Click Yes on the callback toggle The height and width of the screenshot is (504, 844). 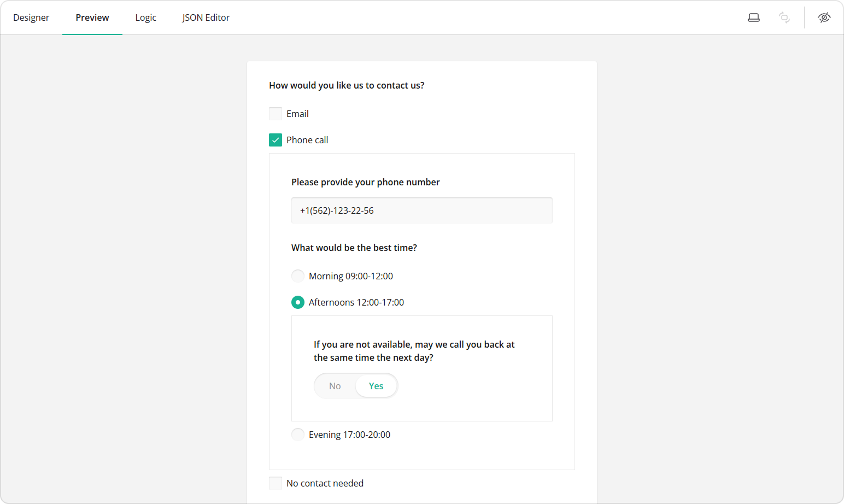[376, 385]
